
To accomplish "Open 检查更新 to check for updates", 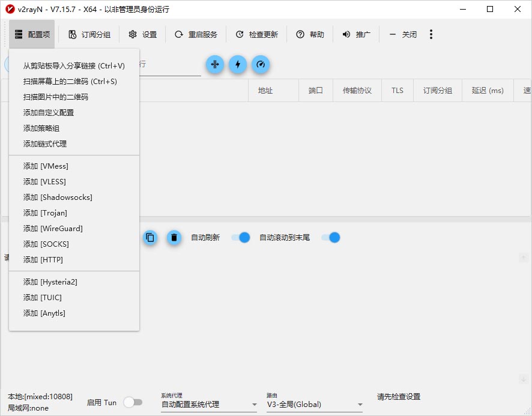I will (x=255, y=34).
